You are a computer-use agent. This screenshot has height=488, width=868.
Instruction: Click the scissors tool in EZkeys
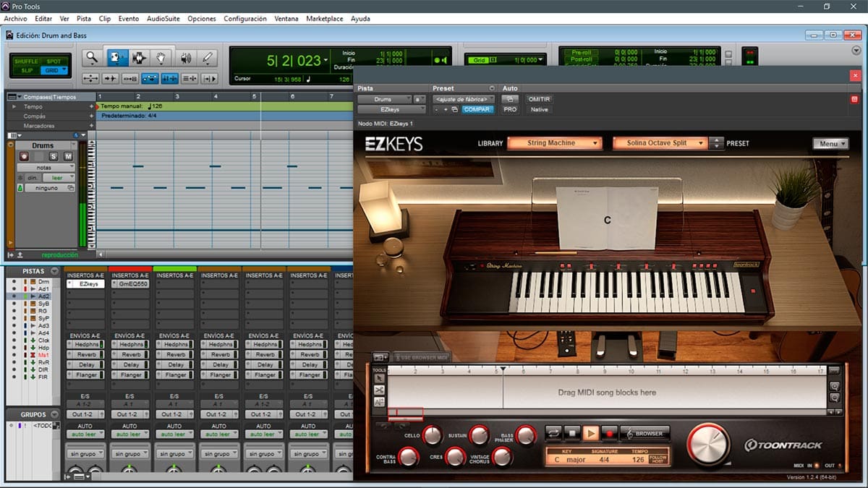point(380,390)
